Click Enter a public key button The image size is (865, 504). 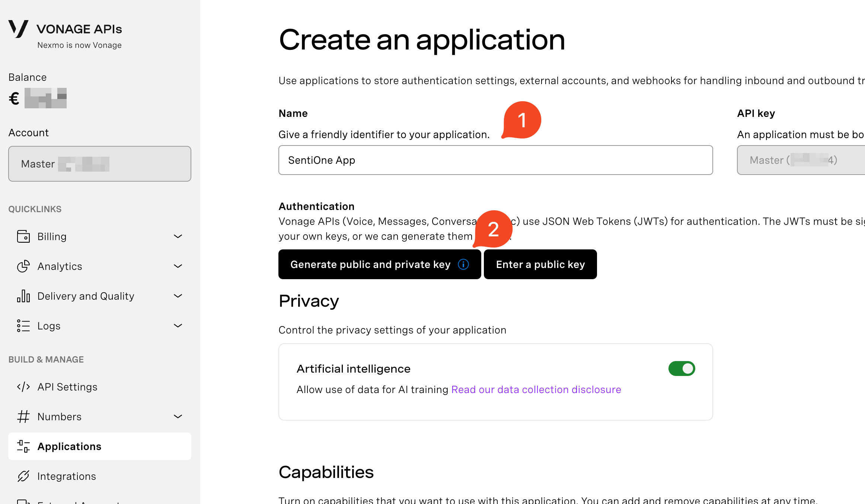click(x=540, y=264)
